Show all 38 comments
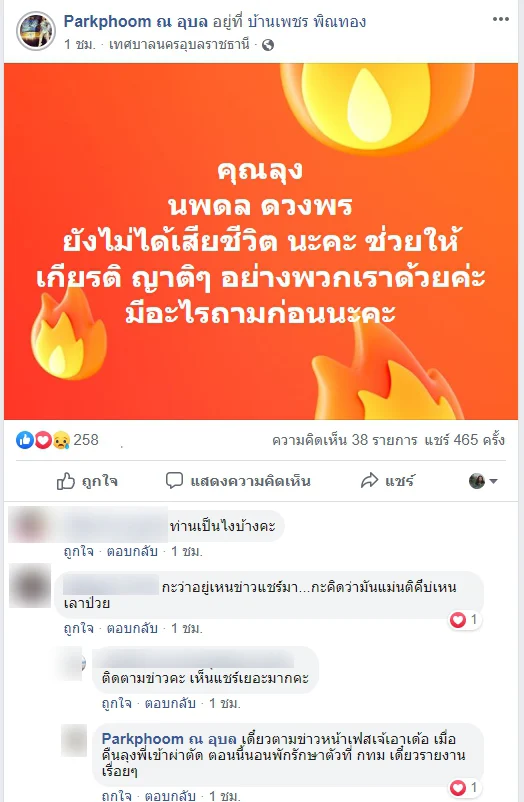The height and width of the screenshot is (802, 524). (345, 440)
